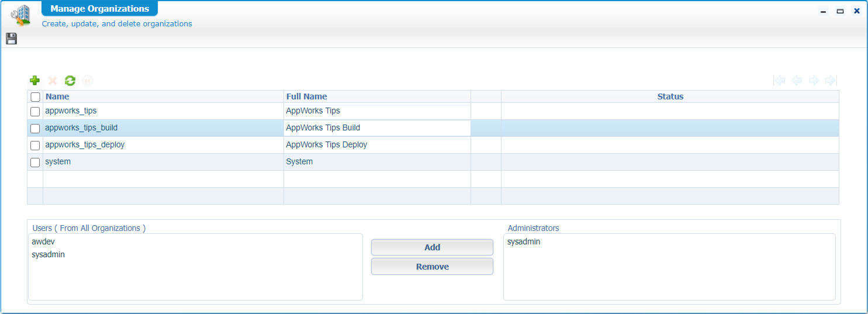Click the Save floppy disk icon
The height and width of the screenshot is (314, 868).
[x=11, y=39]
